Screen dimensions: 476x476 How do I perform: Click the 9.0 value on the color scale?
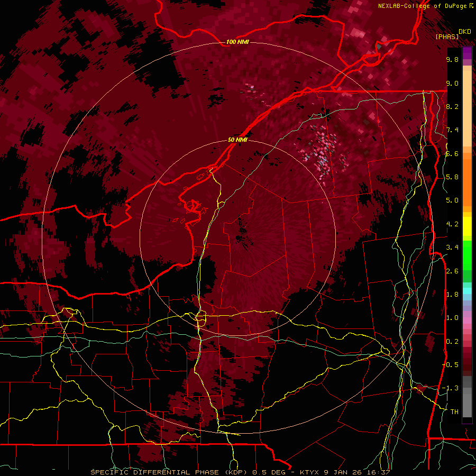click(452, 83)
